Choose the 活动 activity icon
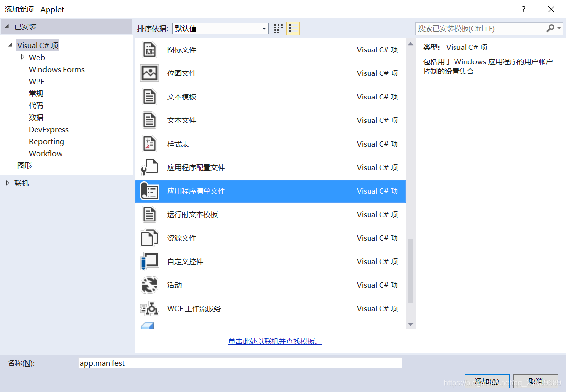Image resolution: width=566 pixels, height=392 pixels. (149, 285)
